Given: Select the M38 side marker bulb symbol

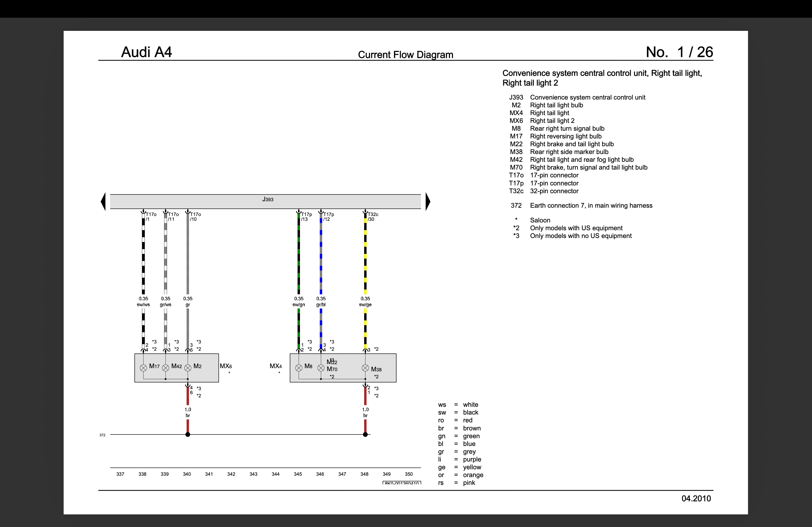Looking at the screenshot, I should [365, 368].
